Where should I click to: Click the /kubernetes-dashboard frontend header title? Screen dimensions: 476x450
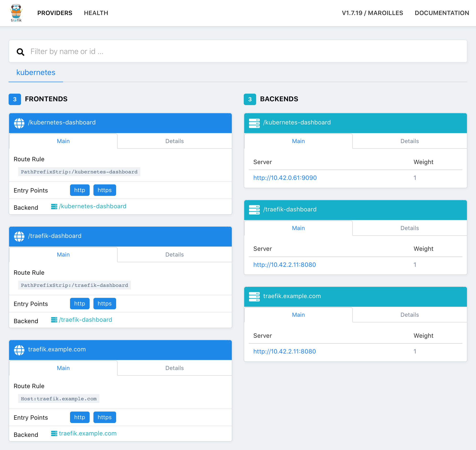pos(62,123)
